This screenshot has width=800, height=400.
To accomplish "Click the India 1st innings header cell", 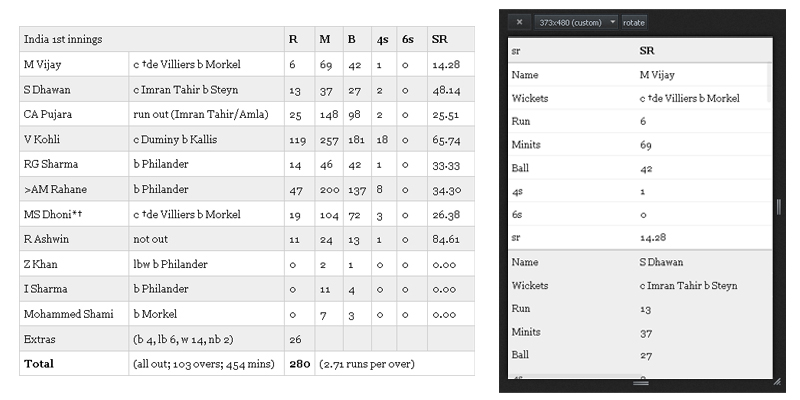I will [x=152, y=39].
